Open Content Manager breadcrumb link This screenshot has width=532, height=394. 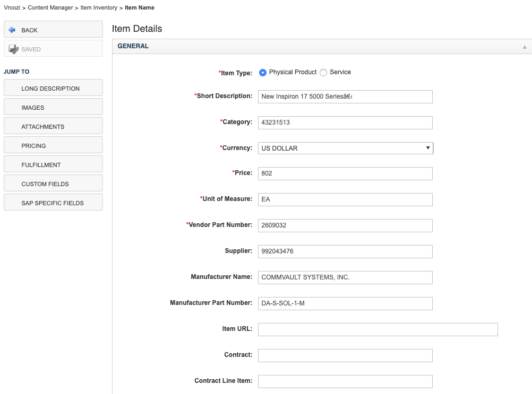coord(50,7)
